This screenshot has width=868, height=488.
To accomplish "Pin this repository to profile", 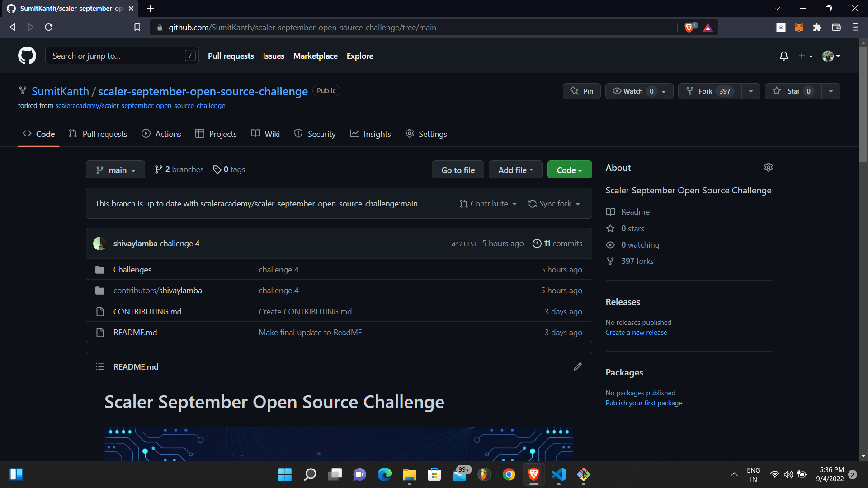I will [581, 91].
